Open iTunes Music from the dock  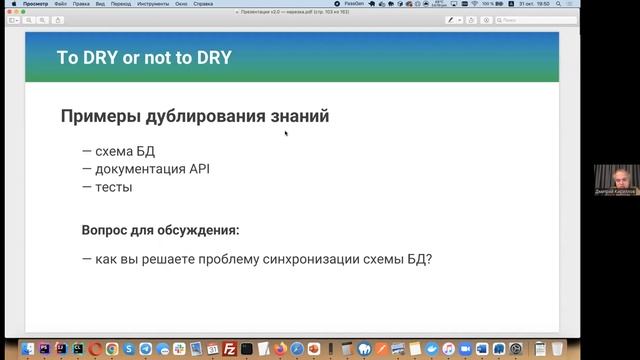448,349
